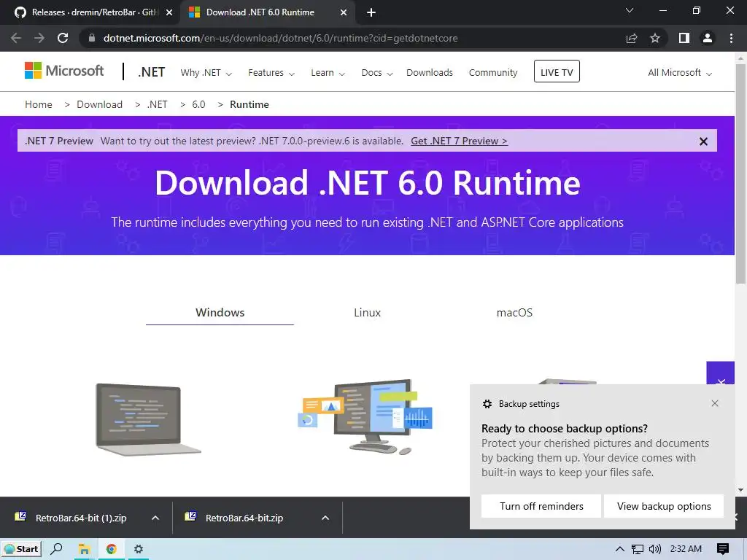Image resolution: width=747 pixels, height=560 pixels.
Task: Expand the All Microsoft menu
Action: 680,73
